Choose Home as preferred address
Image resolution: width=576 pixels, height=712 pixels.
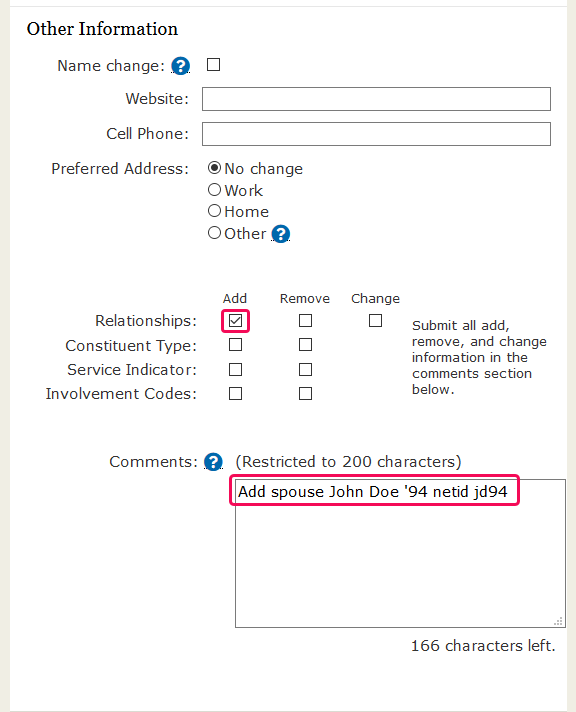pyautogui.click(x=214, y=211)
